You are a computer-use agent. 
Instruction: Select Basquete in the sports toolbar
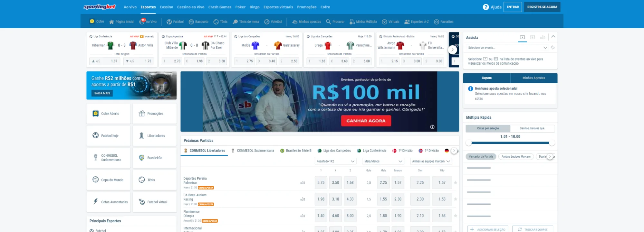198,22
